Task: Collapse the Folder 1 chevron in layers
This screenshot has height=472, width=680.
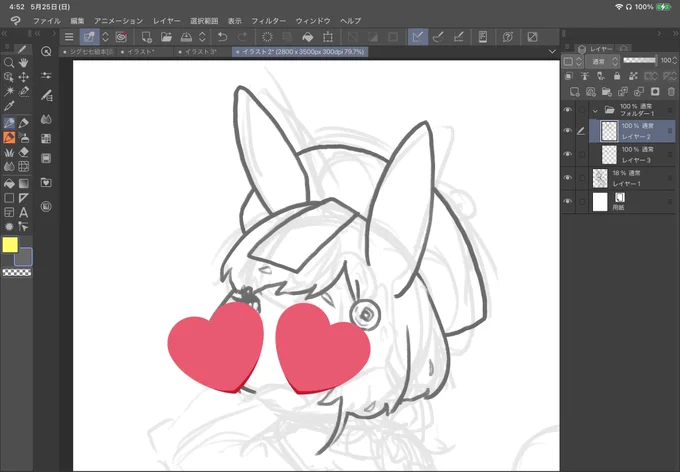Action: [595, 110]
